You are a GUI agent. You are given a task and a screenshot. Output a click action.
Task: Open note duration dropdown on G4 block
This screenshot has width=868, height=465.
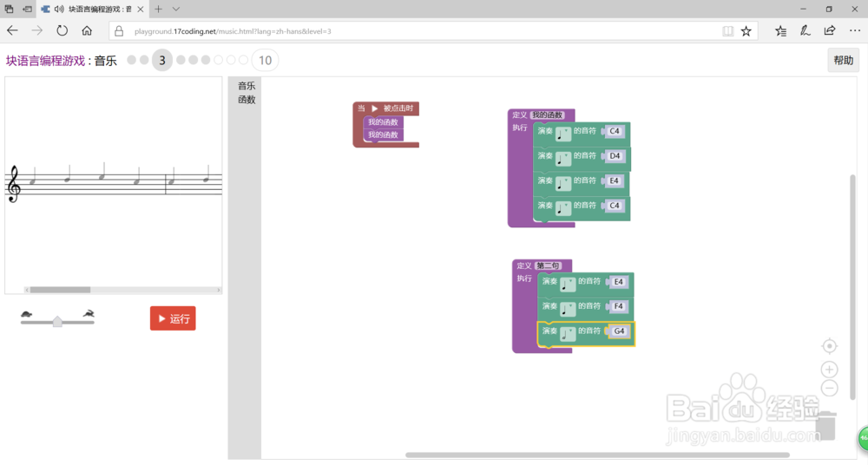[x=568, y=334]
